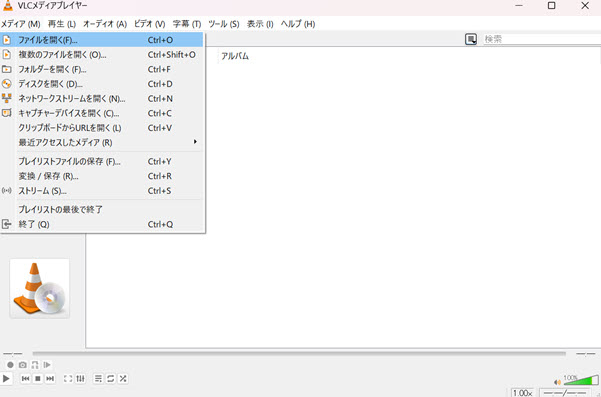Open the 字幕 (T) menu
This screenshot has height=397, width=601.
click(187, 24)
